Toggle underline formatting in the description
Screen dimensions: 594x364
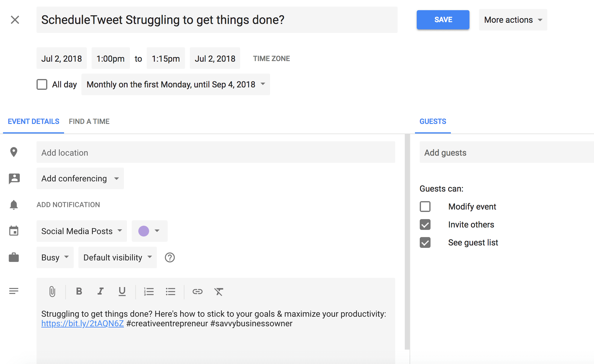(122, 291)
